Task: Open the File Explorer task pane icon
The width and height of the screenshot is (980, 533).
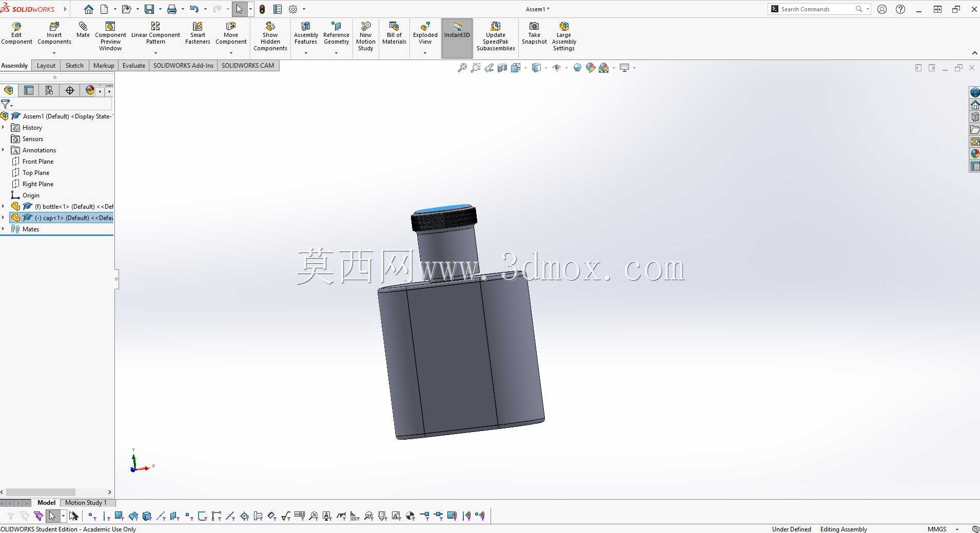Action: (975, 129)
